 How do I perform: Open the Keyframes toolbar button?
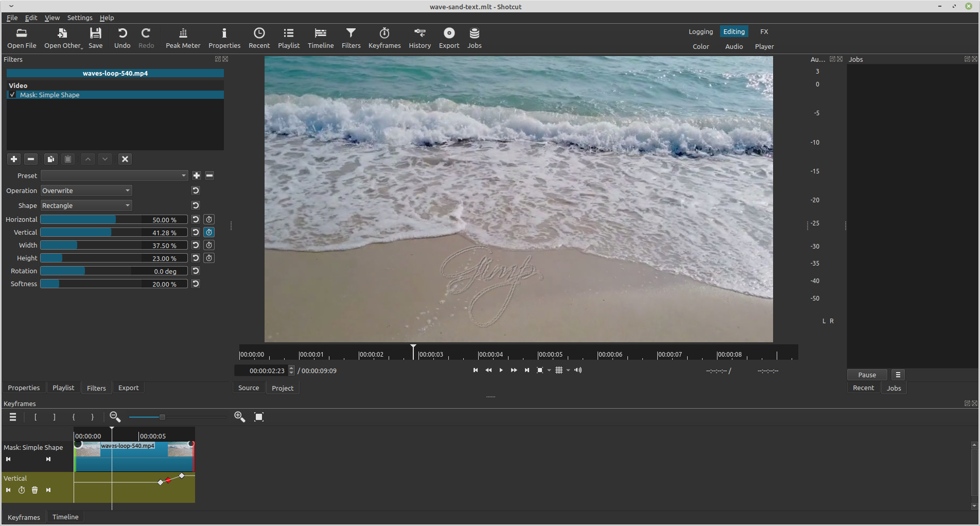point(384,38)
